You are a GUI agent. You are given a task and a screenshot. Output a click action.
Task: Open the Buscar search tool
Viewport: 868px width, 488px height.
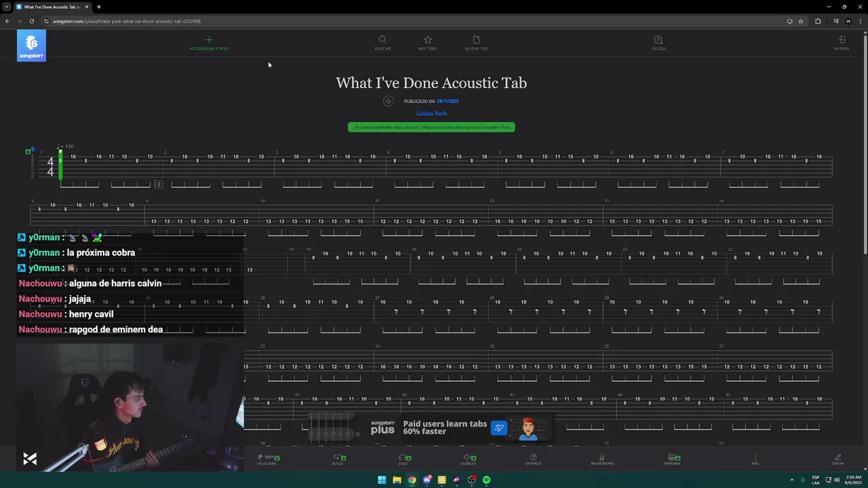(382, 43)
